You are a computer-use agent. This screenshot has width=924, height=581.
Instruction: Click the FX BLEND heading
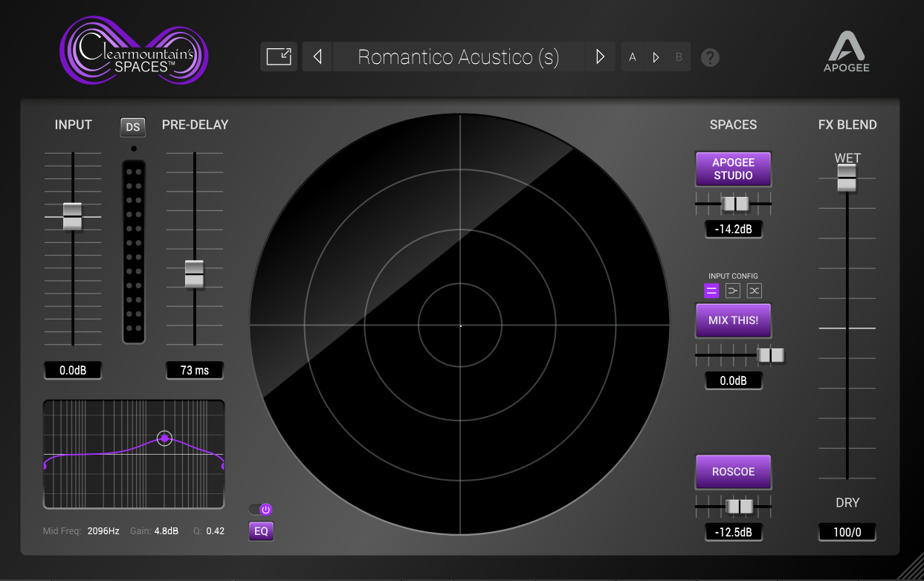pyautogui.click(x=847, y=125)
